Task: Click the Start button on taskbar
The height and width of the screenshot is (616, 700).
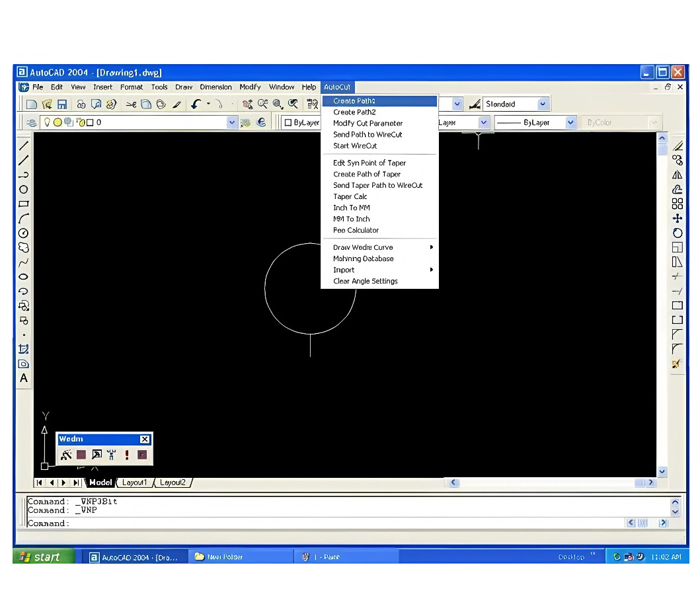Action: click(44, 557)
